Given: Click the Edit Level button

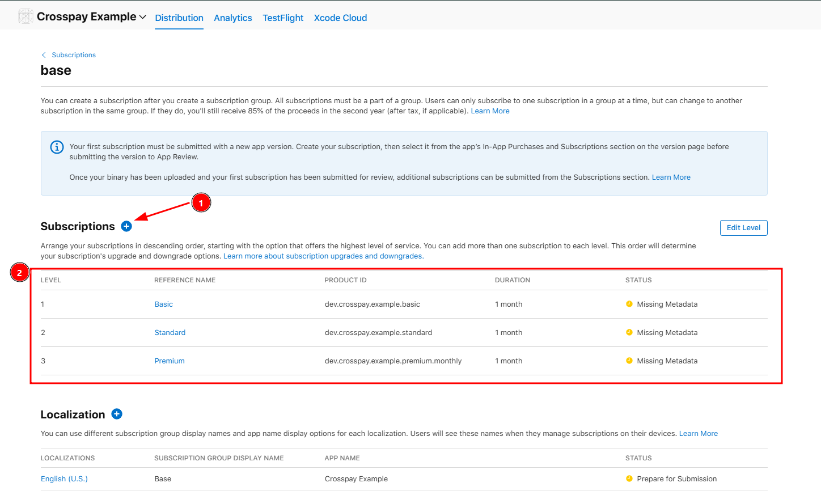Looking at the screenshot, I should pyautogui.click(x=743, y=228).
